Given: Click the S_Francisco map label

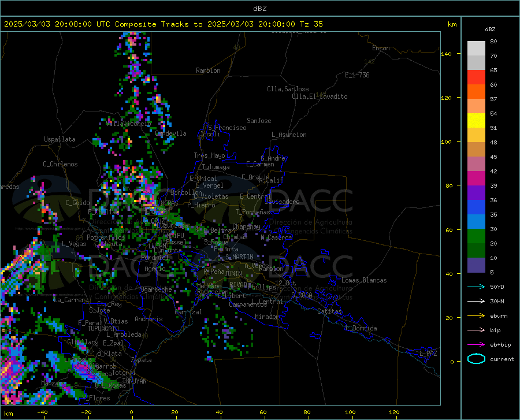Looking at the screenshot, I should point(227,128).
